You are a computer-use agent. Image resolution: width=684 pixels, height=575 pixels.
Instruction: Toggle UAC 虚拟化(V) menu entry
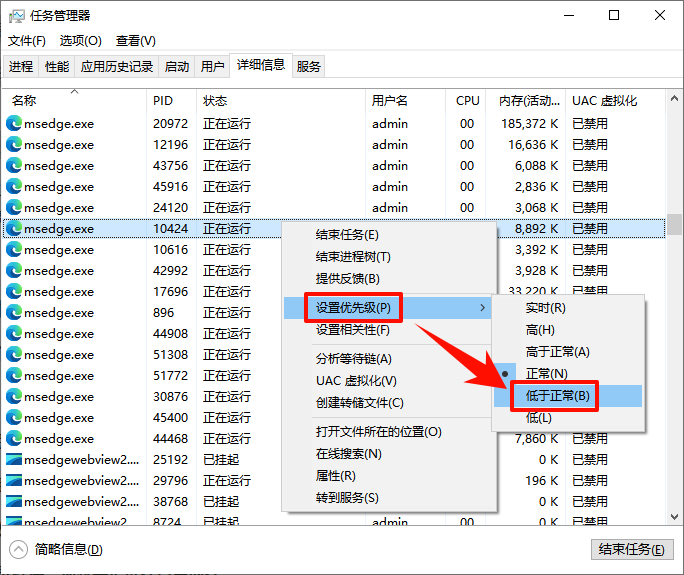point(389,381)
